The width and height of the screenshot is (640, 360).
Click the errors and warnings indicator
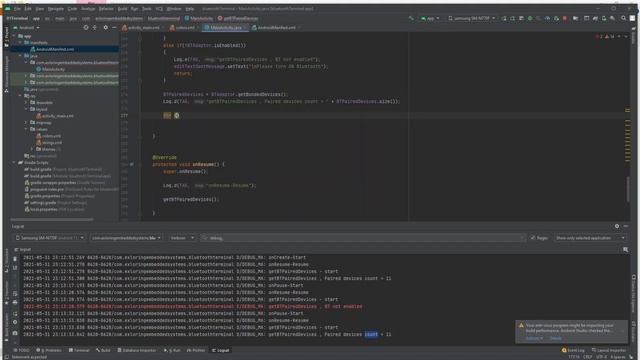click(x=605, y=37)
